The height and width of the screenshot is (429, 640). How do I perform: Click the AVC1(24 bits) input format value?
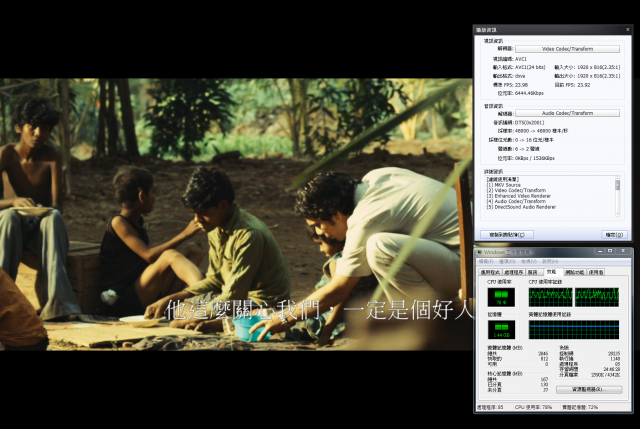530,67
